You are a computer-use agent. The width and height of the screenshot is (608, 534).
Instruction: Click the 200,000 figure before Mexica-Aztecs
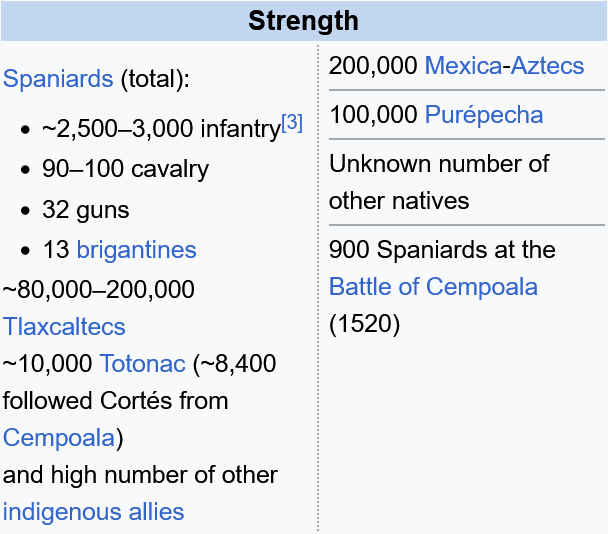(373, 65)
